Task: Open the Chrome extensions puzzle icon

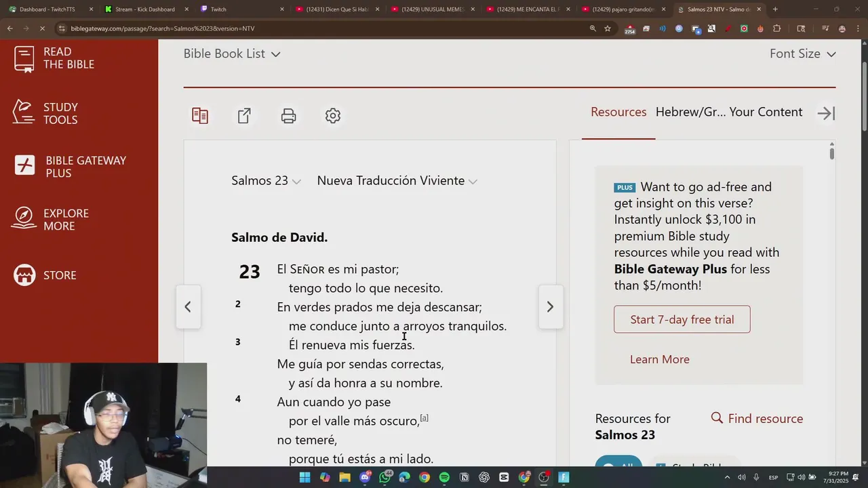Action: tap(777, 28)
